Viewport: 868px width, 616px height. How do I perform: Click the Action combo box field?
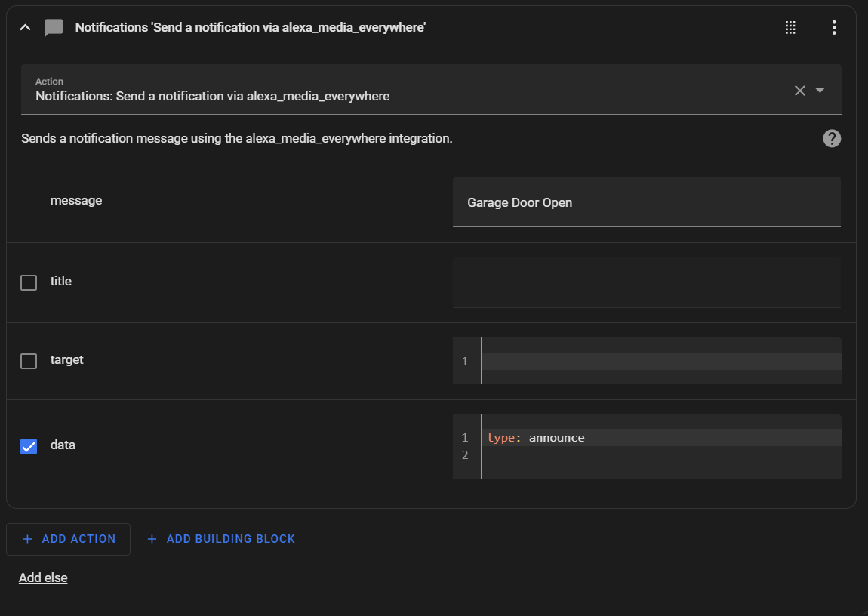tap(408, 90)
